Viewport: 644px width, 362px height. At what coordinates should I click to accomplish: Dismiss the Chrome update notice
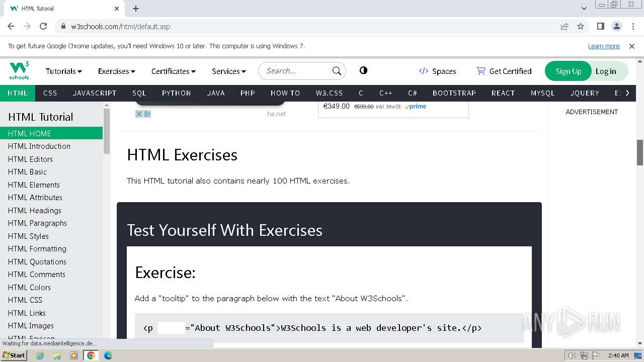pyautogui.click(x=632, y=46)
